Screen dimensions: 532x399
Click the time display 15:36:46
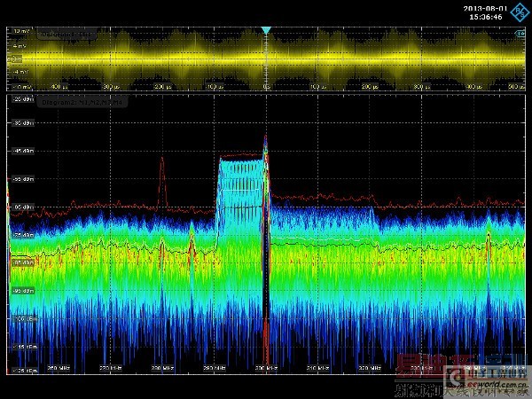pyautogui.click(x=486, y=17)
